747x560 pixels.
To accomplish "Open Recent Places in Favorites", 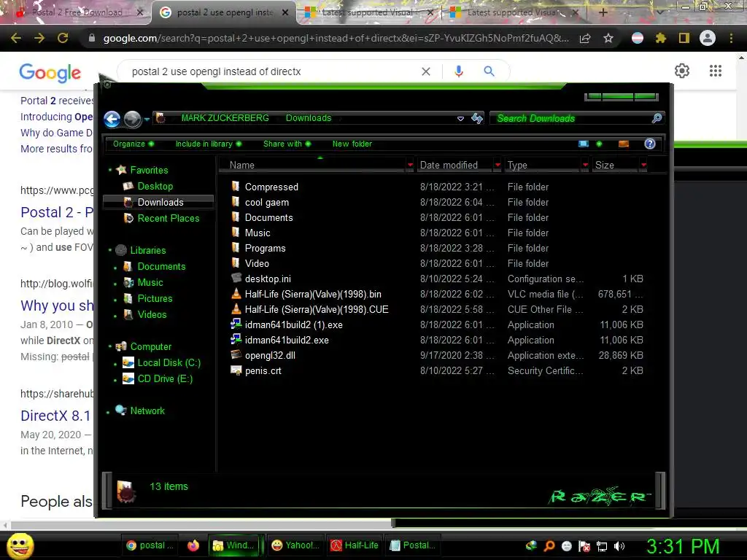I will [169, 218].
